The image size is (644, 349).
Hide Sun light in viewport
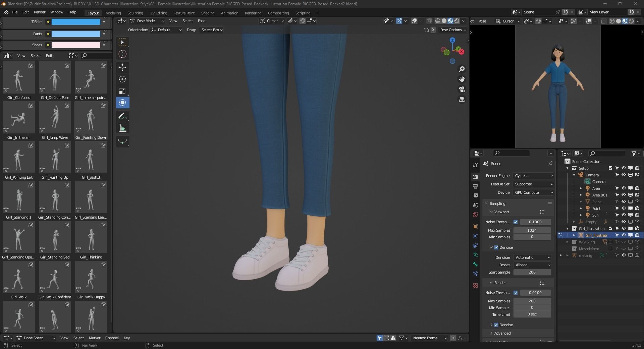pyautogui.click(x=624, y=215)
